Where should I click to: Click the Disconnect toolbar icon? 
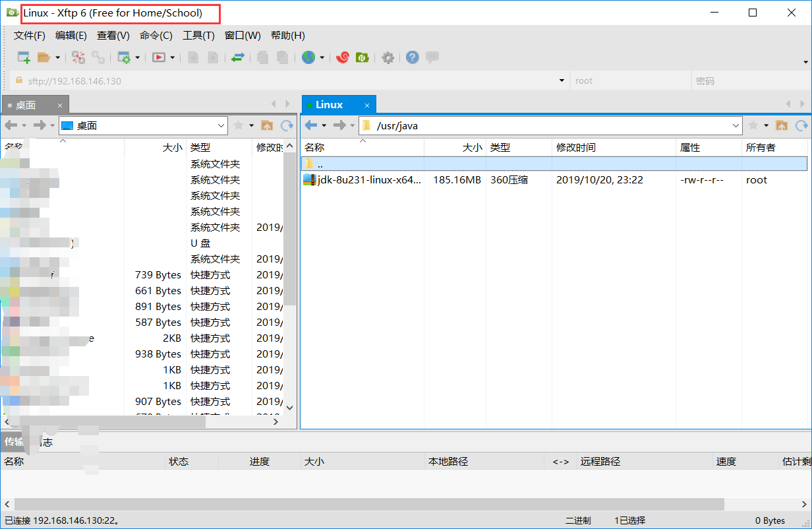click(x=78, y=57)
